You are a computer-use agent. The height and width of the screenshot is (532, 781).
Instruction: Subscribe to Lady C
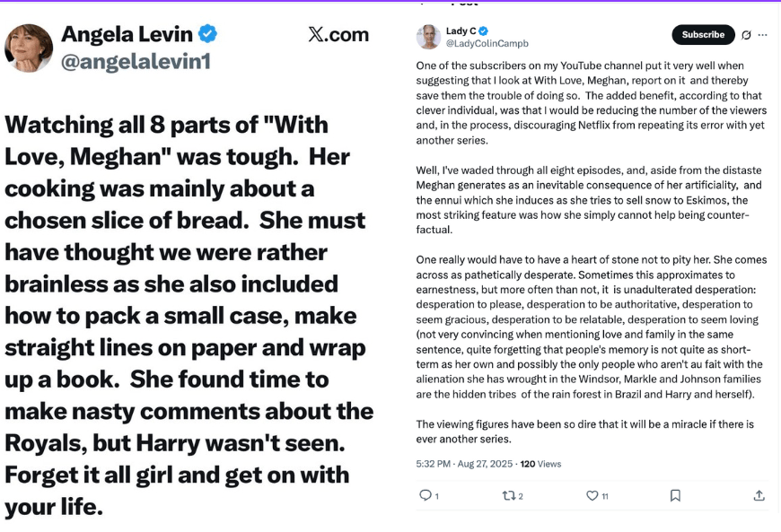click(703, 35)
